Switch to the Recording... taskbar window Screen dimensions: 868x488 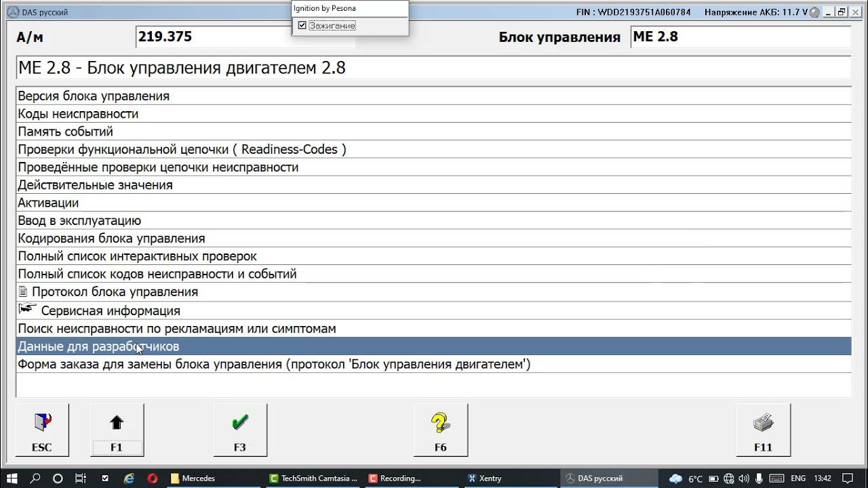tap(412, 478)
